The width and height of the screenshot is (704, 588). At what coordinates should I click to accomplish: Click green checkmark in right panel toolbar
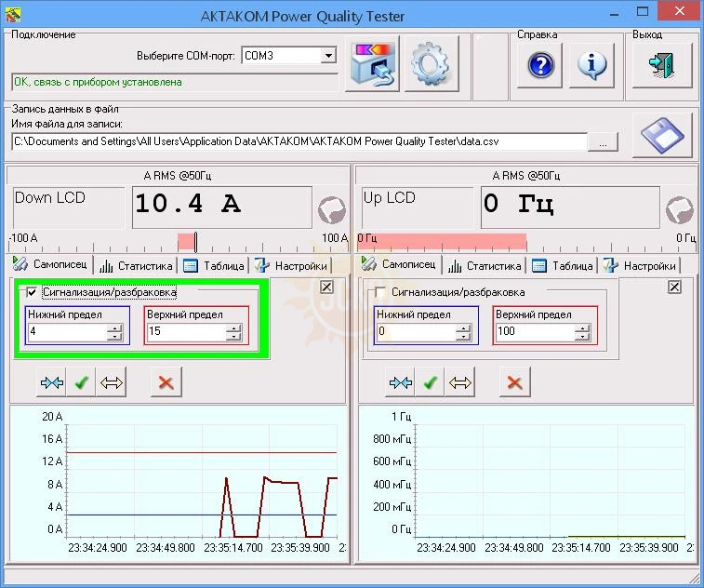[x=430, y=382]
